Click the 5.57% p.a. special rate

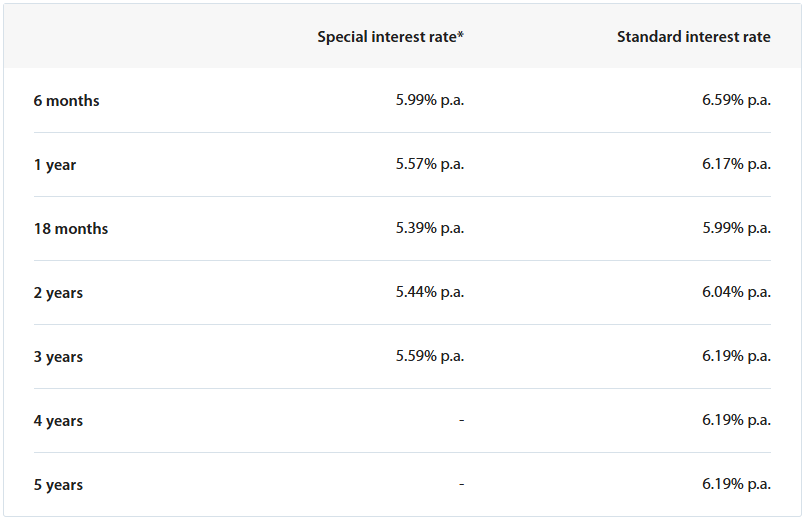[430, 164]
